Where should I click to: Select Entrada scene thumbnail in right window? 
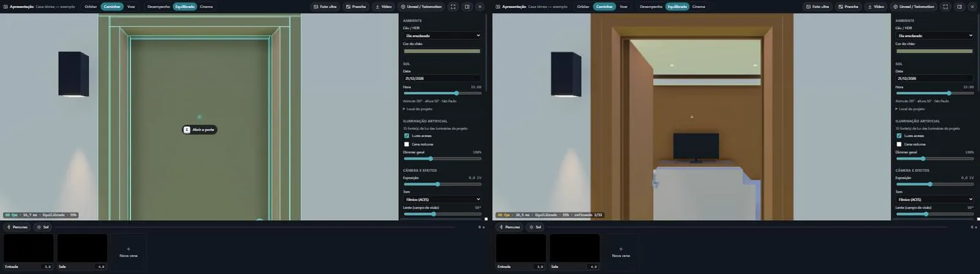click(x=521, y=252)
